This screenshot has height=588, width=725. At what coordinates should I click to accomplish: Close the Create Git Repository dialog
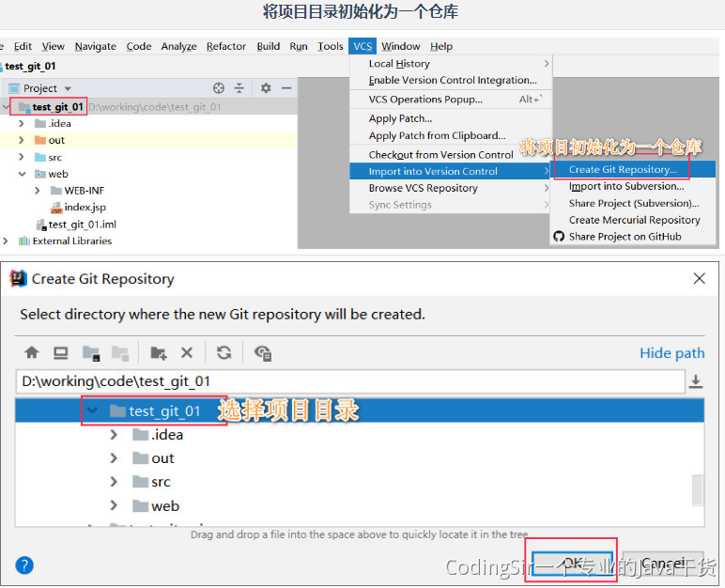point(699,279)
